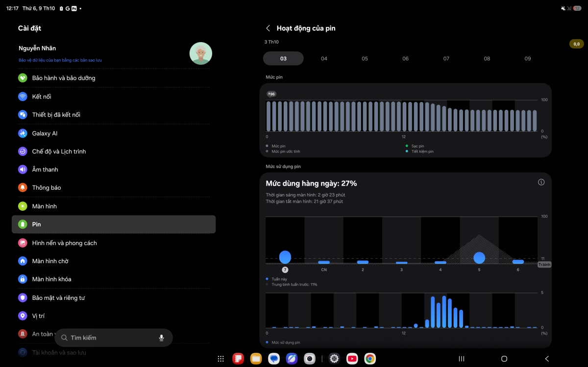Viewport: 588px width, 367px height.
Task: Tap link Bảo vệ dữ liệu của bạn
Action: (60, 60)
